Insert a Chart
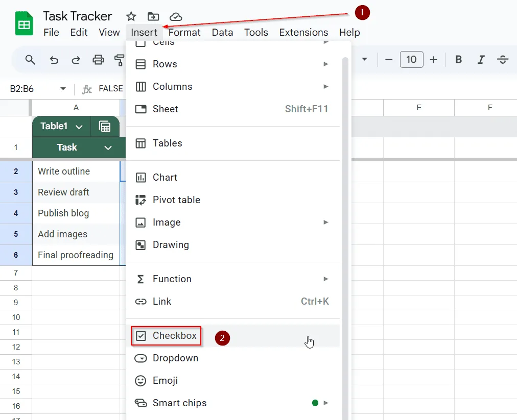The height and width of the screenshot is (420, 517). point(233,178)
